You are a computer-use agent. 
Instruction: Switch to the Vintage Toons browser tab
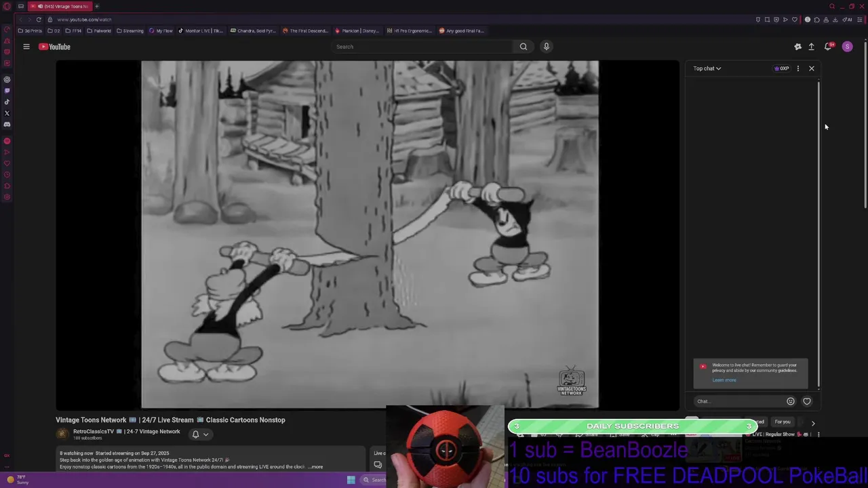click(x=61, y=6)
